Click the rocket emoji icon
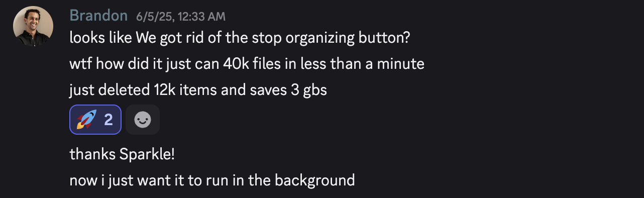 (x=86, y=120)
